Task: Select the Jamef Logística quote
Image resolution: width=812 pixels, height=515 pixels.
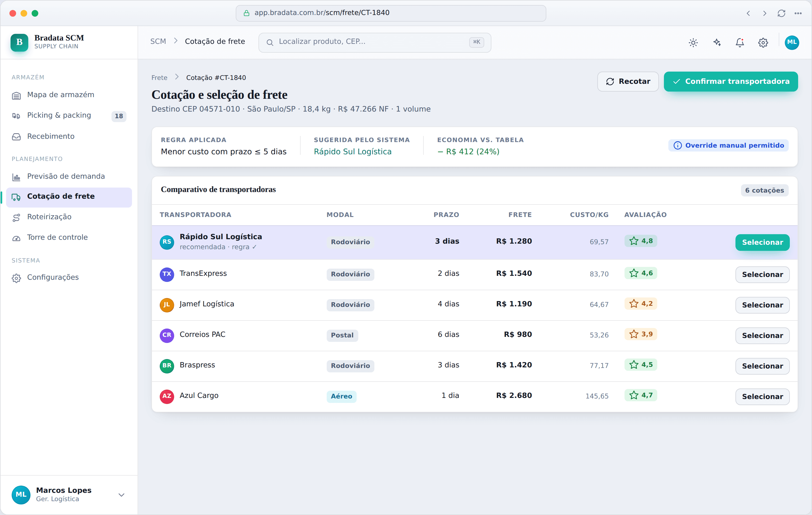Action: pyautogui.click(x=762, y=305)
